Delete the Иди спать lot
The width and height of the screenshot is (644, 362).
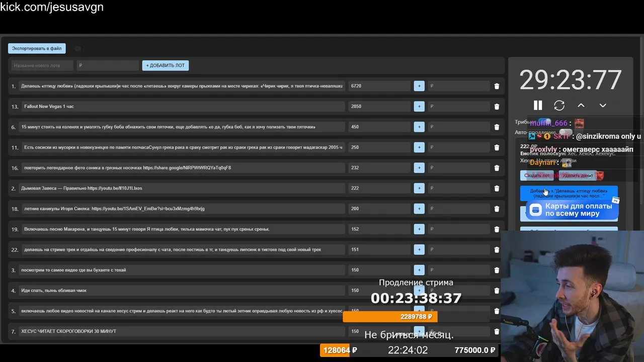pyautogui.click(x=497, y=291)
